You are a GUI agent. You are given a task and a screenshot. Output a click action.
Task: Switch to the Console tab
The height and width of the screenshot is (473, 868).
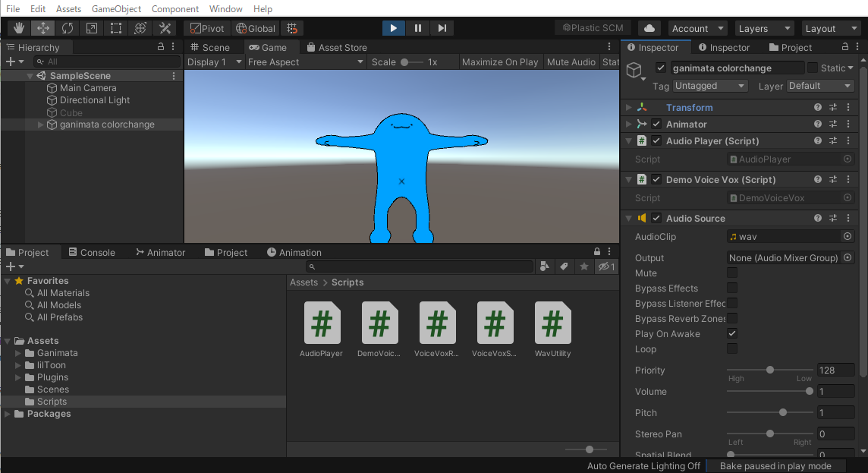click(93, 252)
